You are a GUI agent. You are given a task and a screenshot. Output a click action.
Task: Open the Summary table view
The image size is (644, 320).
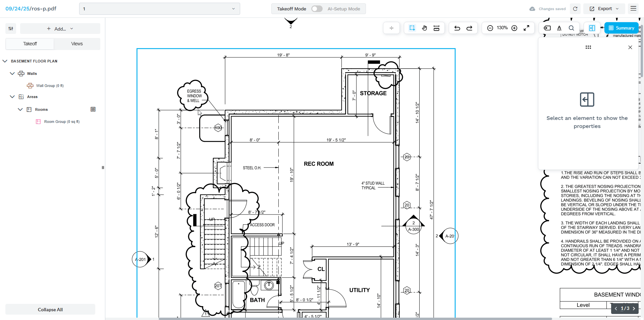622,28
